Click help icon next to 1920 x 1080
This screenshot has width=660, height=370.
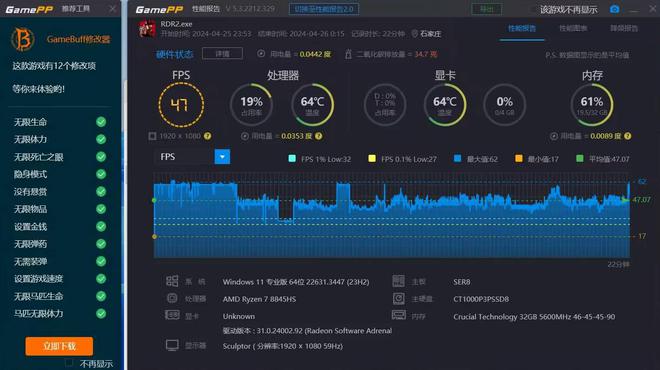click(208, 136)
